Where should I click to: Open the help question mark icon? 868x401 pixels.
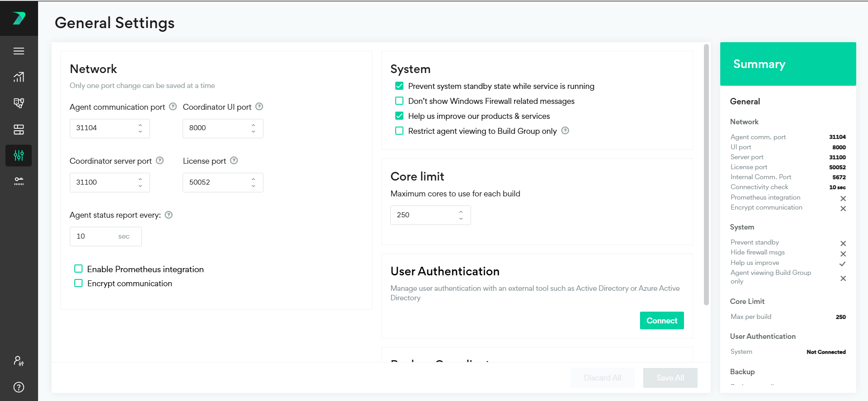tap(19, 387)
